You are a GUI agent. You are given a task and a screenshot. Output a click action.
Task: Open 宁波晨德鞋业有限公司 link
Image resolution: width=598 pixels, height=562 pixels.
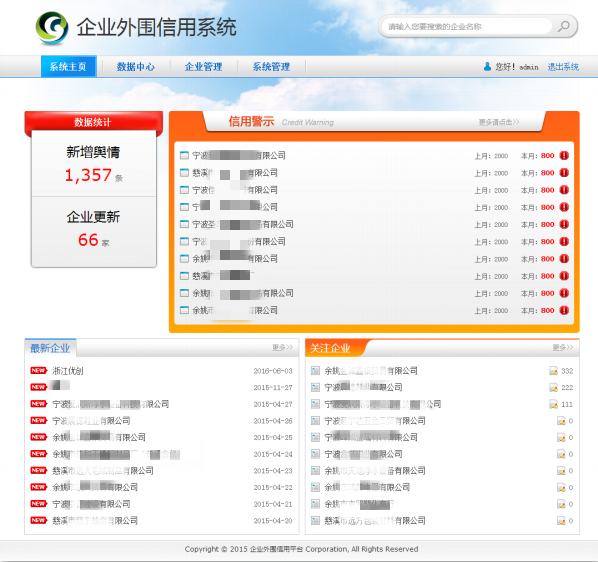click(92, 421)
